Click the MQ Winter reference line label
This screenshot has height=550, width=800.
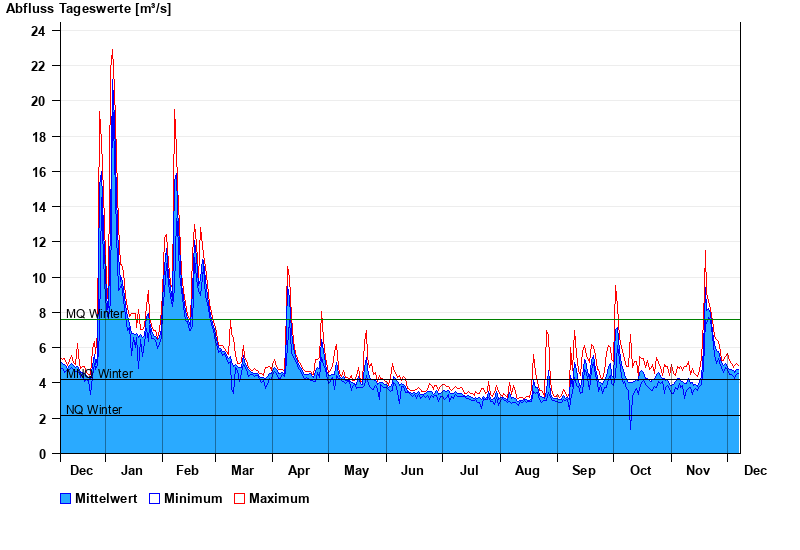(95, 314)
